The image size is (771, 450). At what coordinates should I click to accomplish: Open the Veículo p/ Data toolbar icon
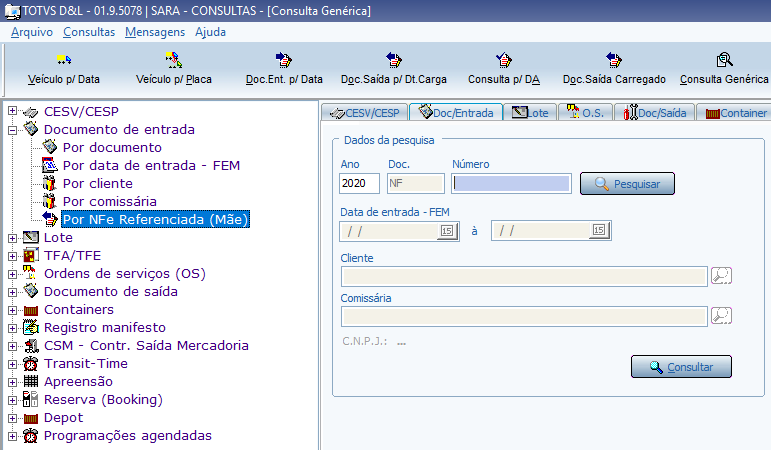[64, 60]
